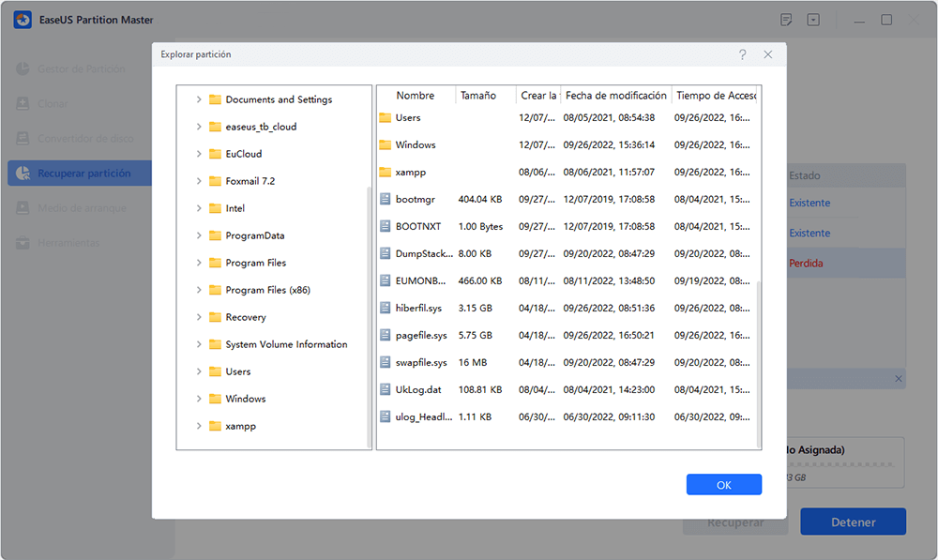Screen dimensions: 938x560
Task: Click the BOOTNXT file icon
Action: click(386, 226)
